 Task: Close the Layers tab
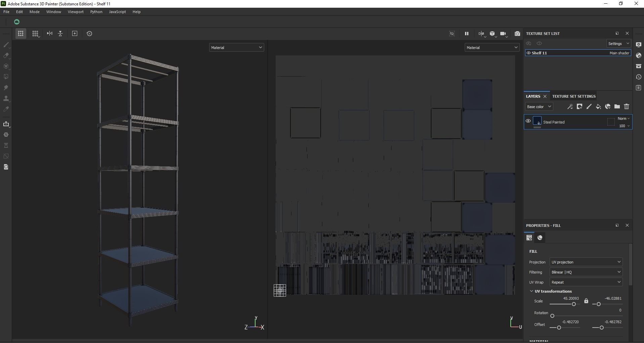click(545, 96)
